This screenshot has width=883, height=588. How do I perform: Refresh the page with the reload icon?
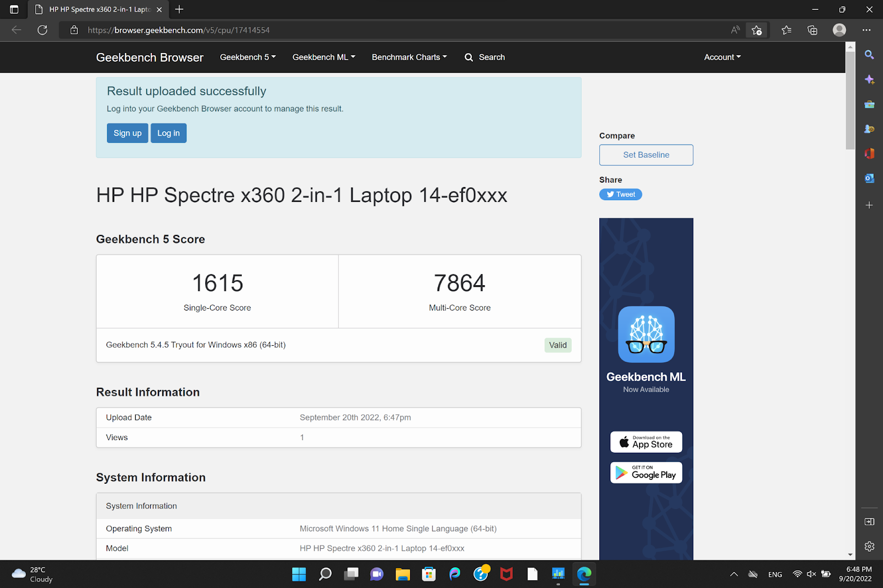42,30
